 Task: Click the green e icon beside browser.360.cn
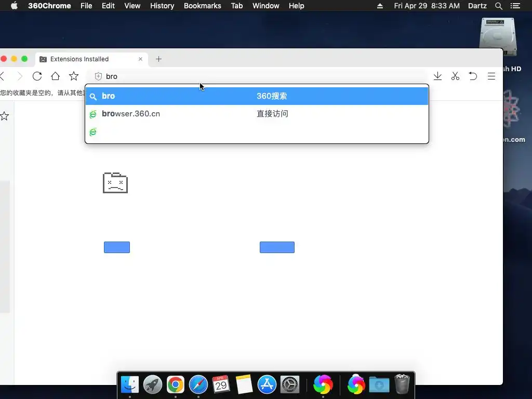click(93, 114)
